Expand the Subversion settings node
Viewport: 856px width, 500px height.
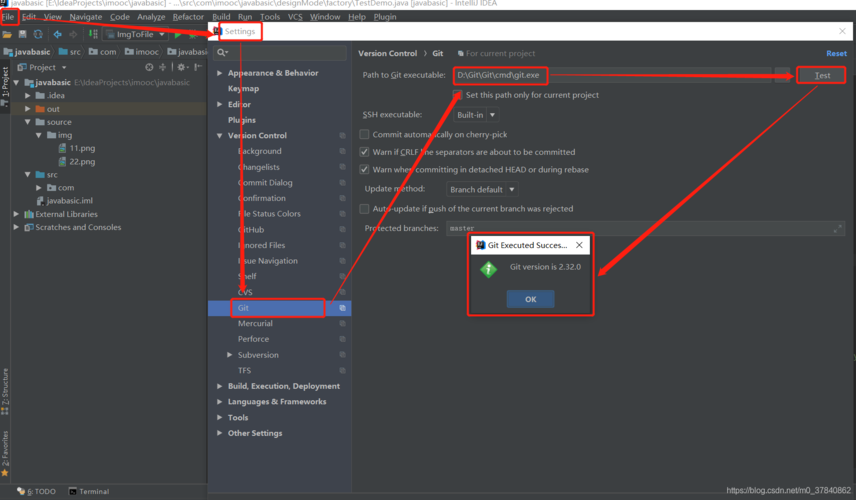[x=230, y=355]
